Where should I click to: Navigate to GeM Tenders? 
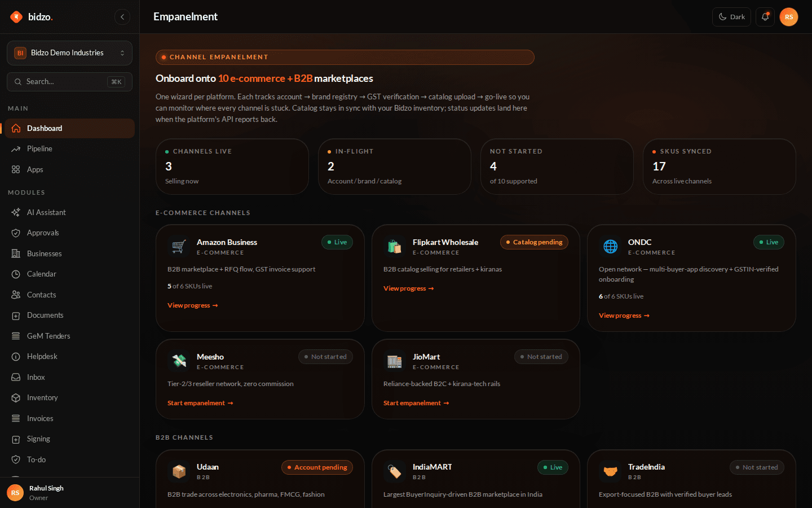coord(69,336)
